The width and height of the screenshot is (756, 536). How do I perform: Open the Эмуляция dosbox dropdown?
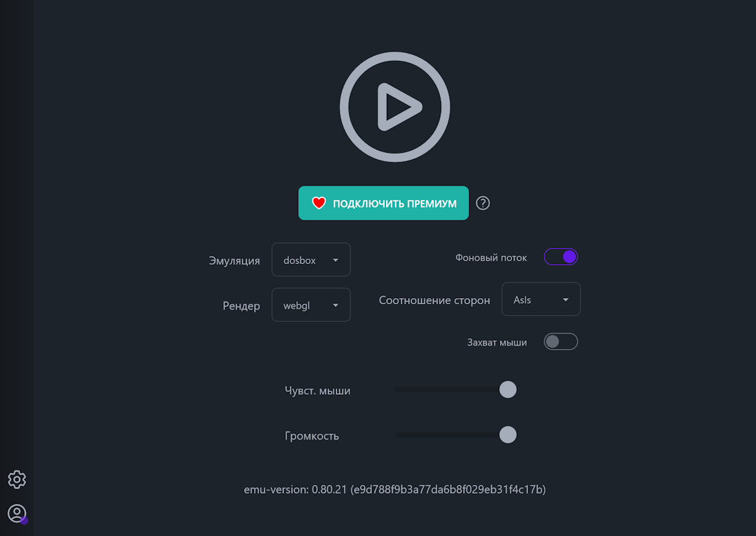click(311, 260)
